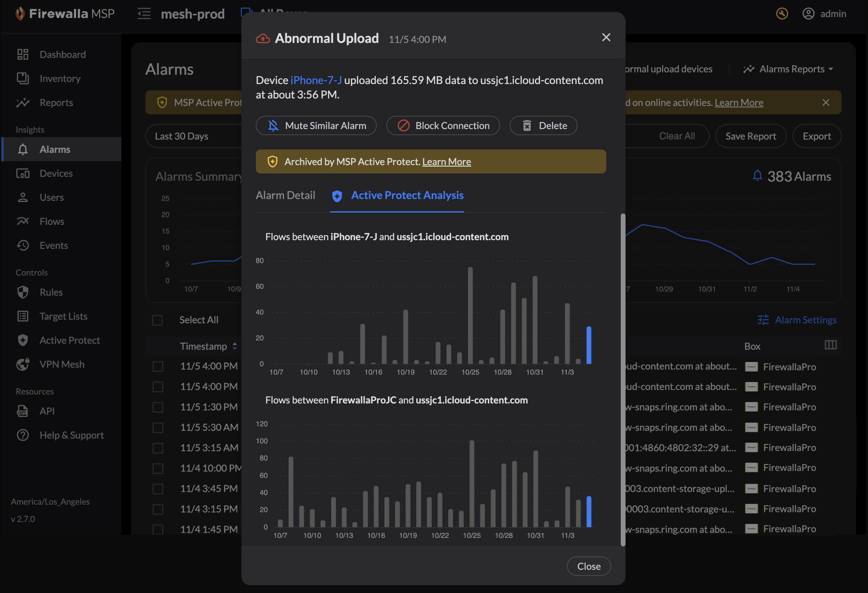
Task: Click the Alarm Settings sliders icon
Action: coord(763,320)
